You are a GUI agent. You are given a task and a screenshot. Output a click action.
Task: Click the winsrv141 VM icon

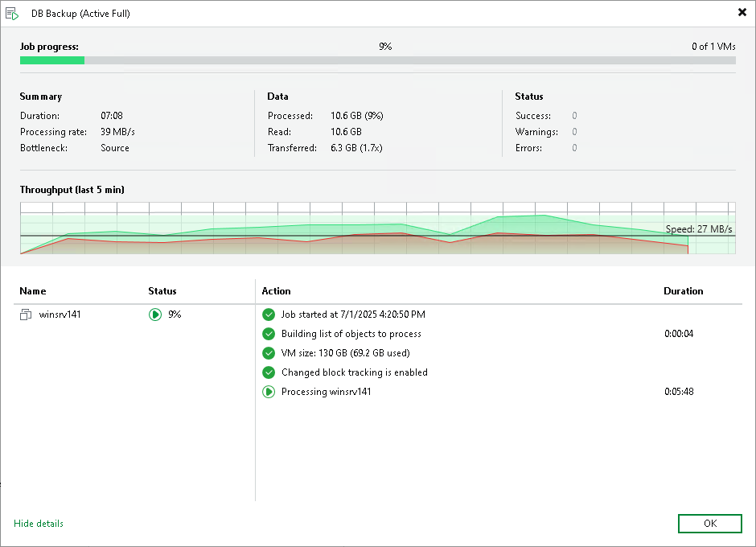click(26, 315)
